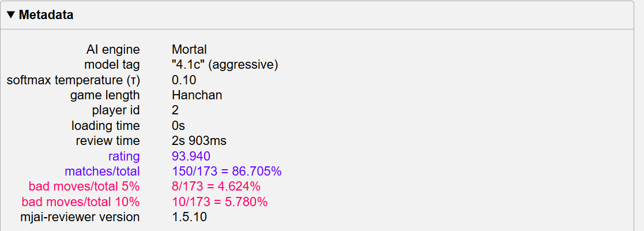Collapse the Metadata disclosure triangle

pyautogui.click(x=12, y=15)
